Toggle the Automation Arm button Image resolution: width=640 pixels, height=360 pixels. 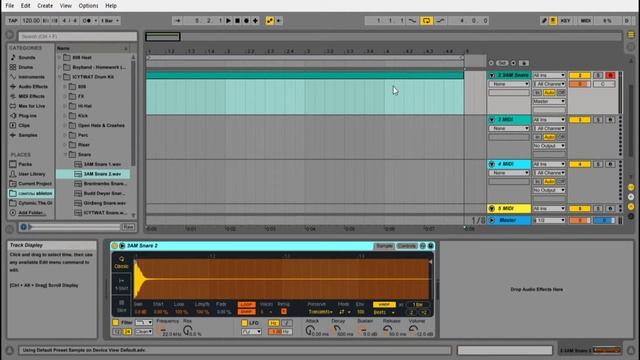click(x=269, y=20)
